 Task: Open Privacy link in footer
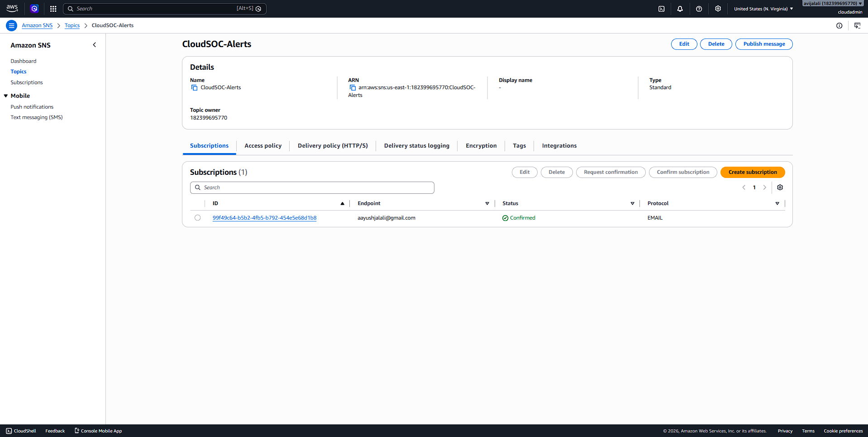(785, 431)
